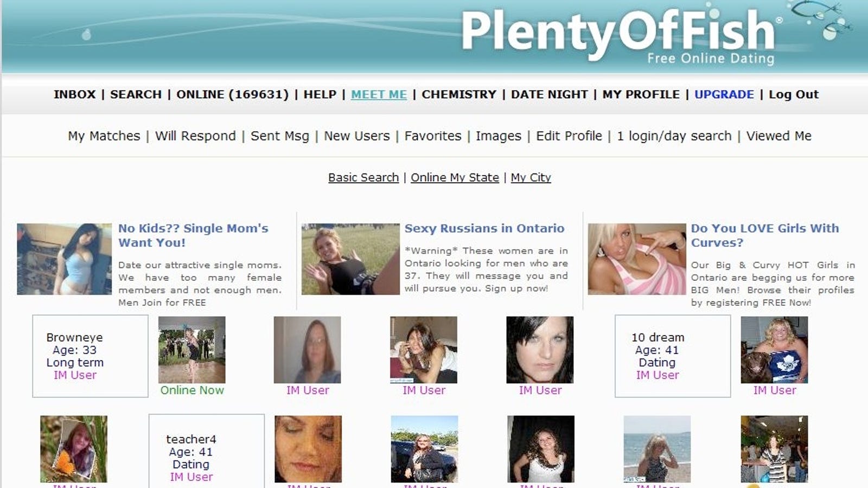Select the Online My State link
The width and height of the screenshot is (868, 488).
pyautogui.click(x=455, y=177)
